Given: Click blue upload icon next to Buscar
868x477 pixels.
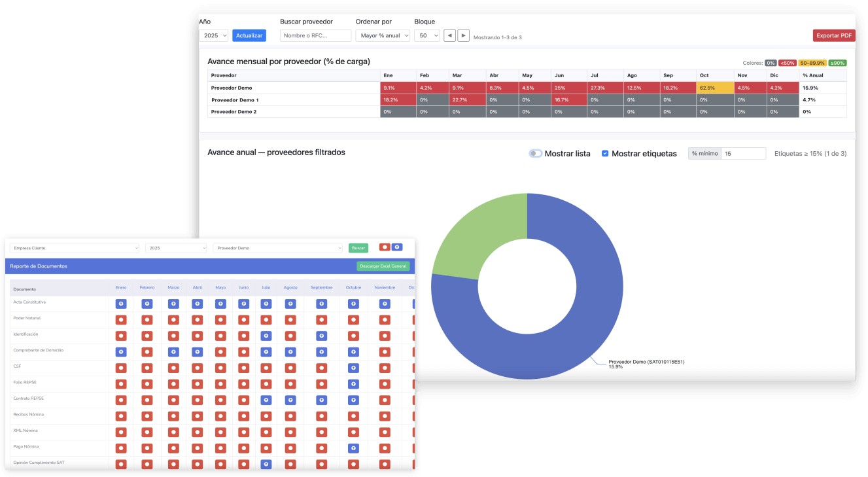Looking at the screenshot, I should [x=397, y=247].
